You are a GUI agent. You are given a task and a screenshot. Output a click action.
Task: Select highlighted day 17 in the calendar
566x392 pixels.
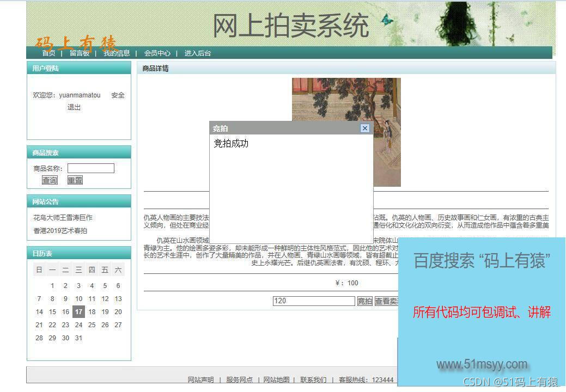click(x=78, y=312)
